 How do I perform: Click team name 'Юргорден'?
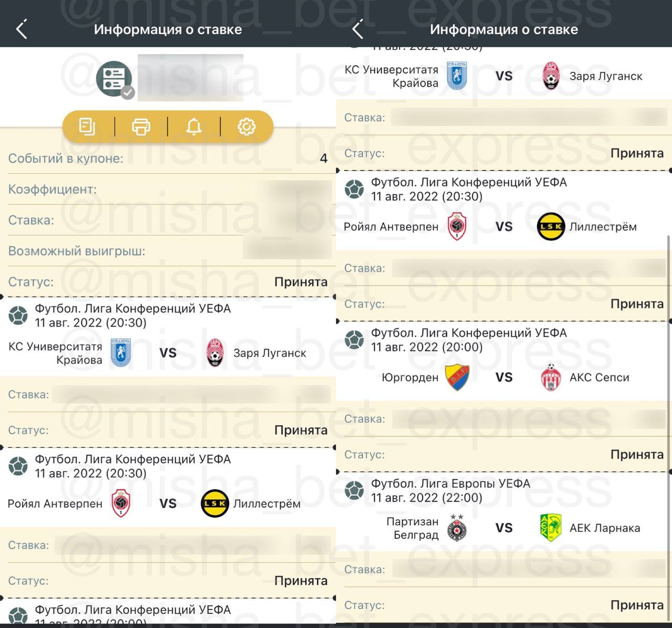pos(410,378)
